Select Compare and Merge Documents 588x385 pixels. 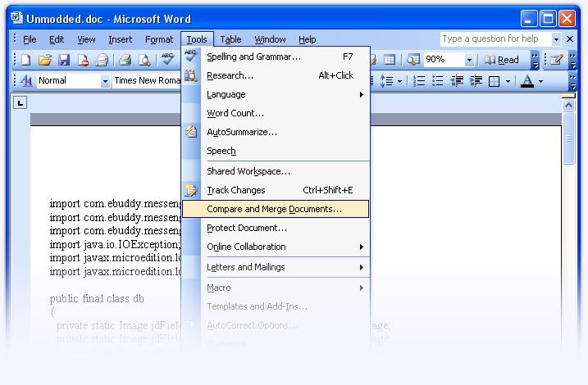click(x=276, y=209)
